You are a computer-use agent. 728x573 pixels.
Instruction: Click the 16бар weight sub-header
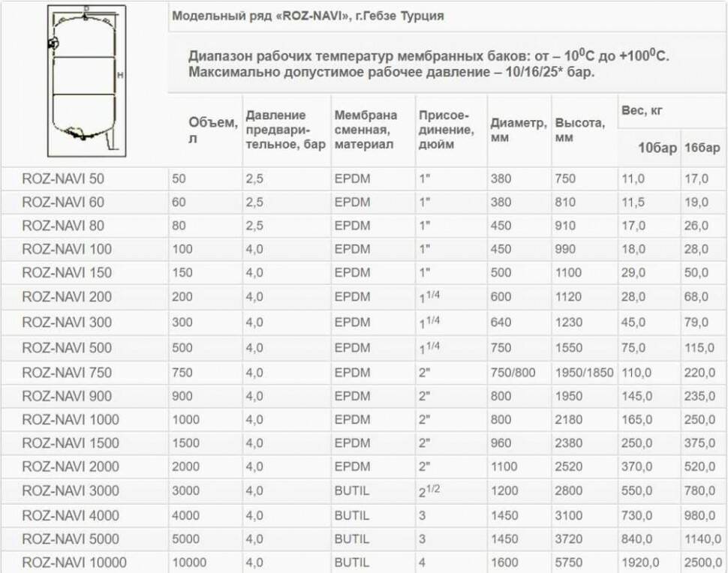pos(702,148)
